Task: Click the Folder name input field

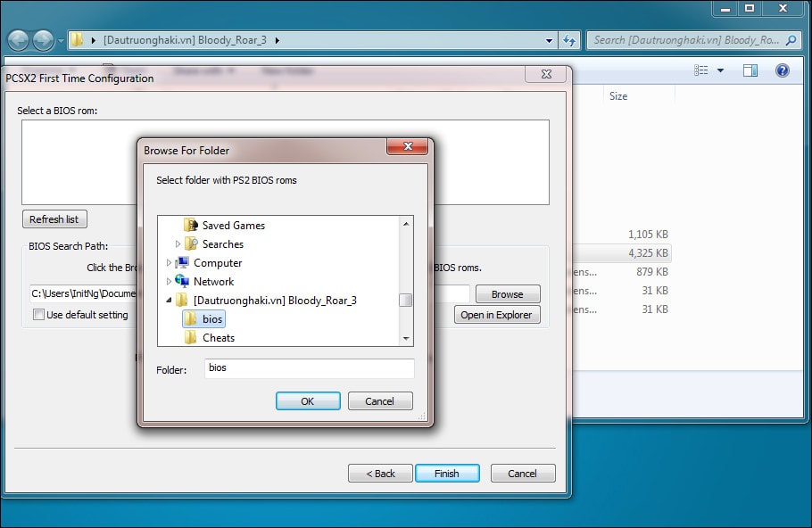Action: (x=309, y=368)
